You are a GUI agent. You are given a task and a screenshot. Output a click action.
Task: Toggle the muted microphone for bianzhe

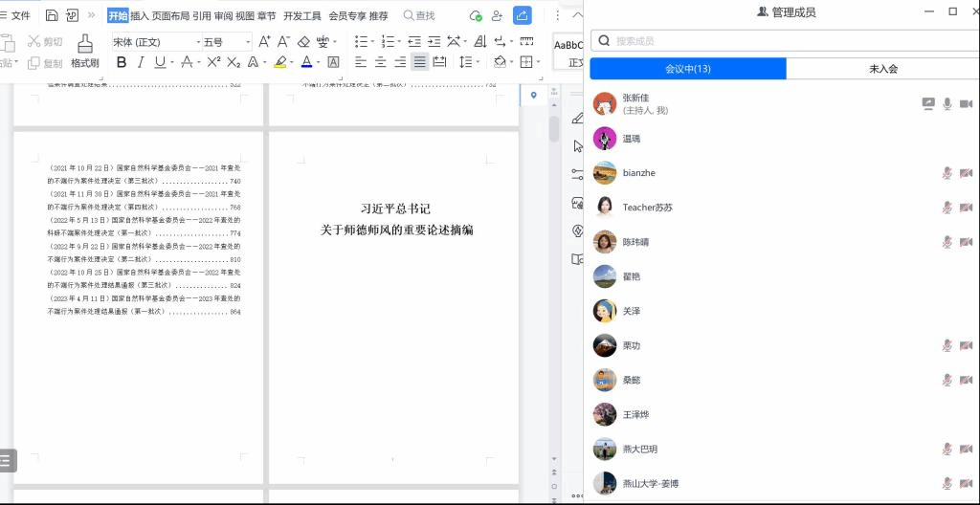(947, 173)
